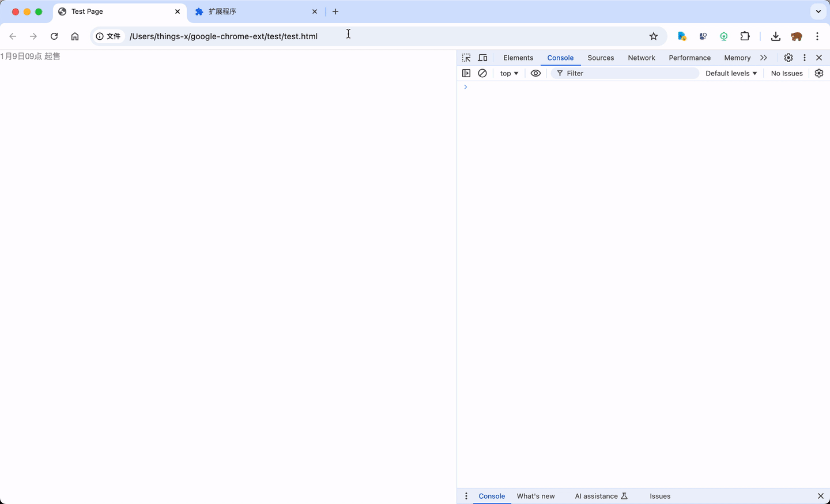Viewport: 830px width, 504px height.
Task: Open the AI assistance drawer tab
Action: (x=601, y=496)
